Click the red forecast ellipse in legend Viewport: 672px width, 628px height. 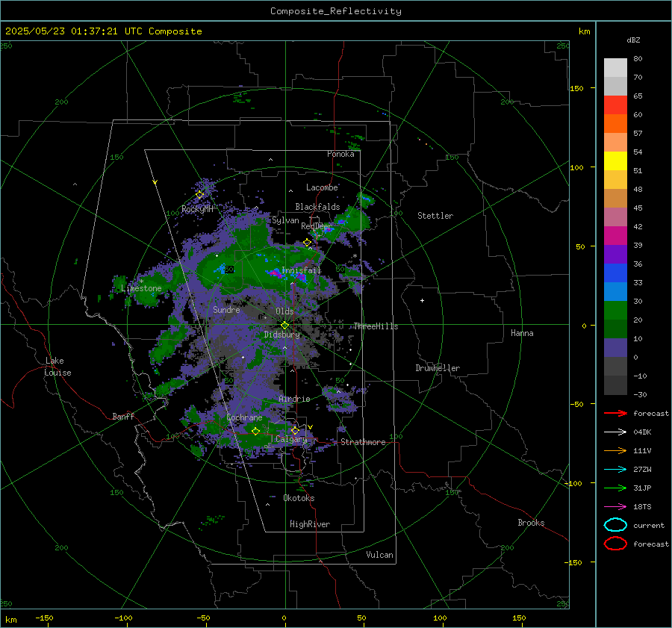(x=615, y=544)
